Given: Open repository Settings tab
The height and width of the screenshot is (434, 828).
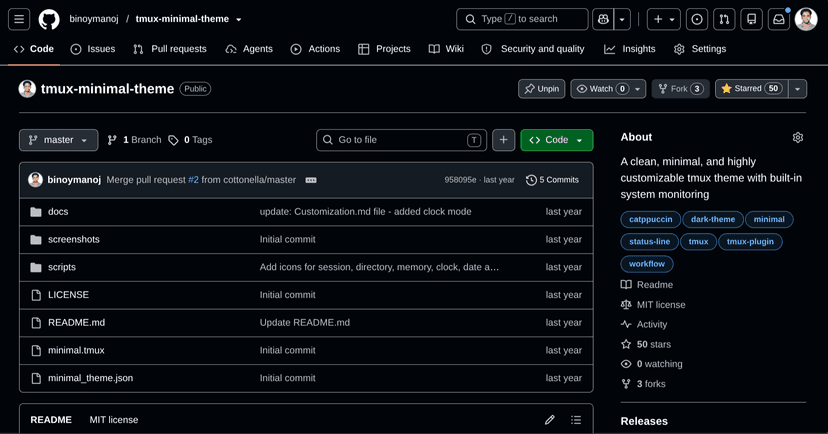Looking at the screenshot, I should point(700,49).
